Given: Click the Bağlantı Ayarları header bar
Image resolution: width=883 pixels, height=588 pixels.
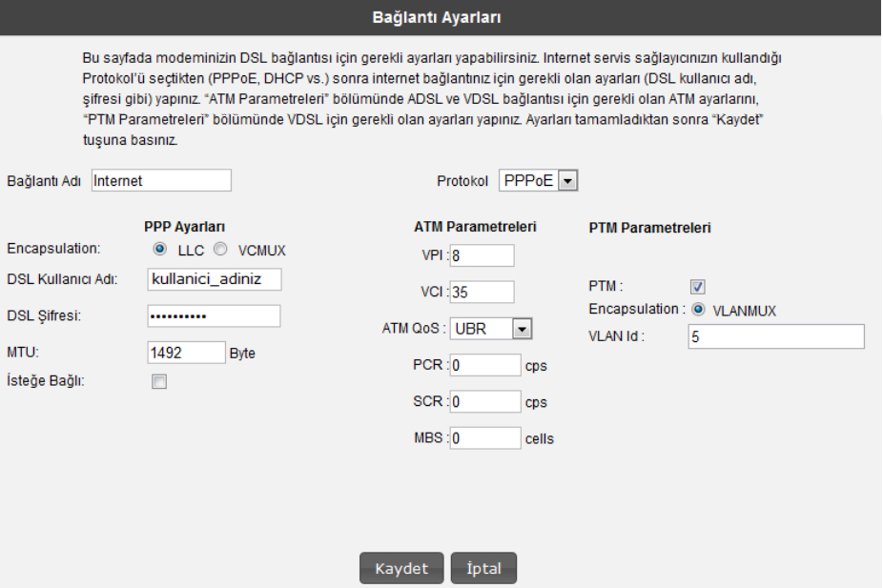Looking at the screenshot, I should (x=441, y=17).
